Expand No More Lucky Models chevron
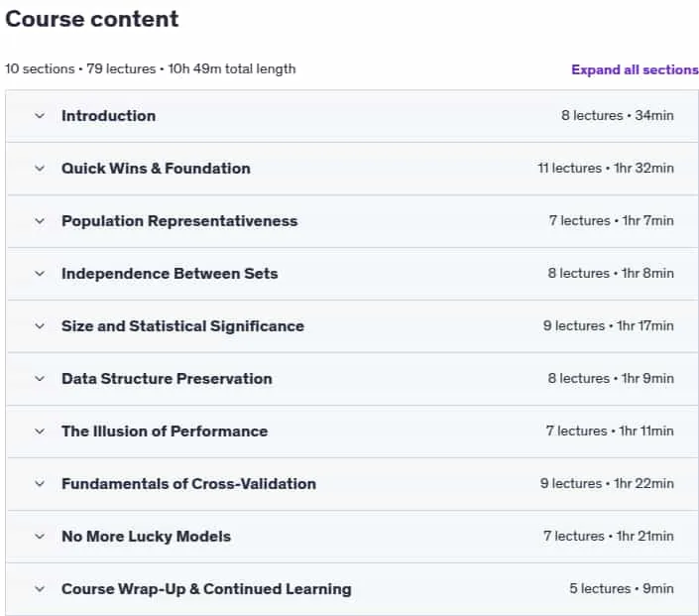 pyautogui.click(x=40, y=537)
